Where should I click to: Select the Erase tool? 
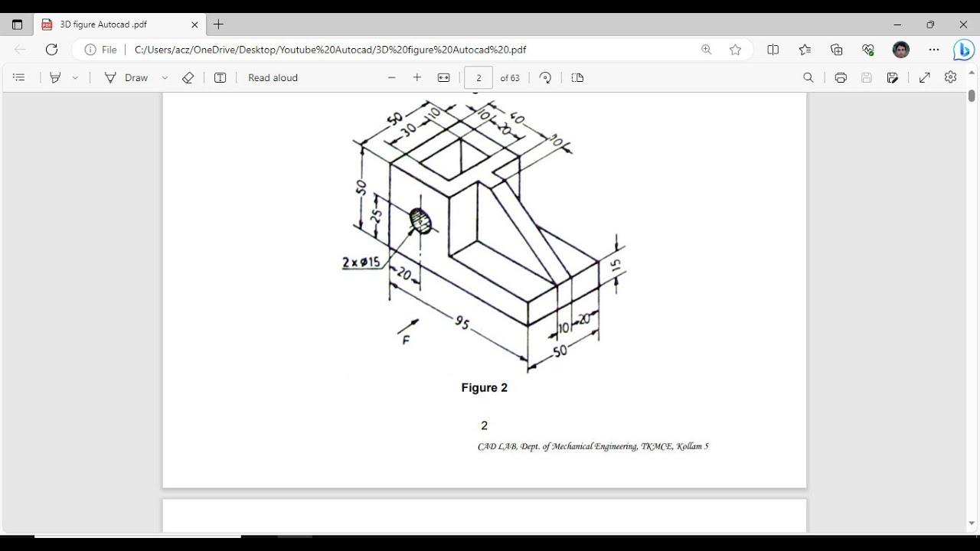188,77
